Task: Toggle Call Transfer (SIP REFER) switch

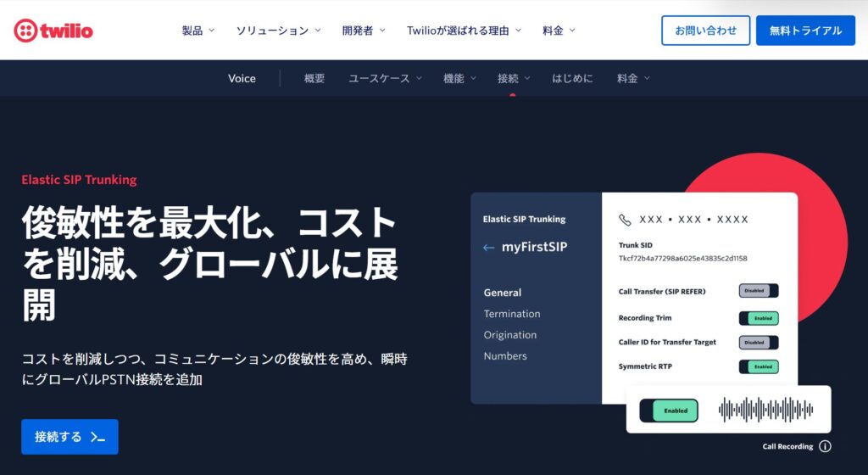Action: coord(759,291)
